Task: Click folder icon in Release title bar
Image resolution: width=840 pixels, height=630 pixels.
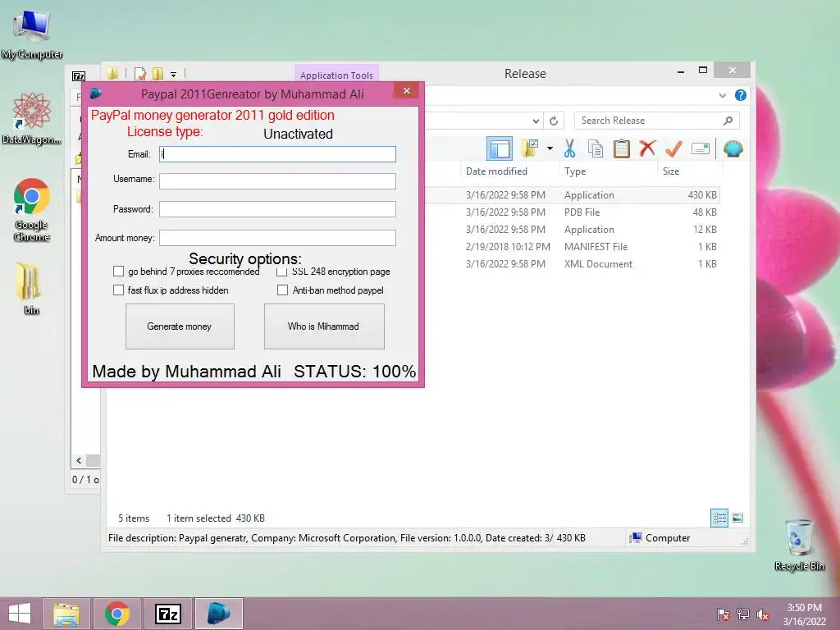Action: point(112,73)
